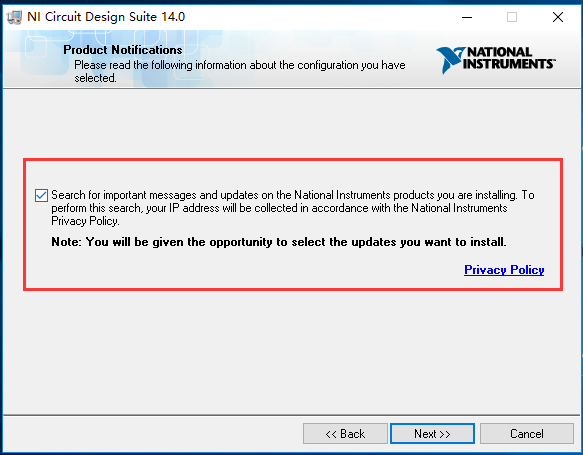Click the 'Please read the following information' text
Viewport: 583px width, 455px height.
pos(239,71)
